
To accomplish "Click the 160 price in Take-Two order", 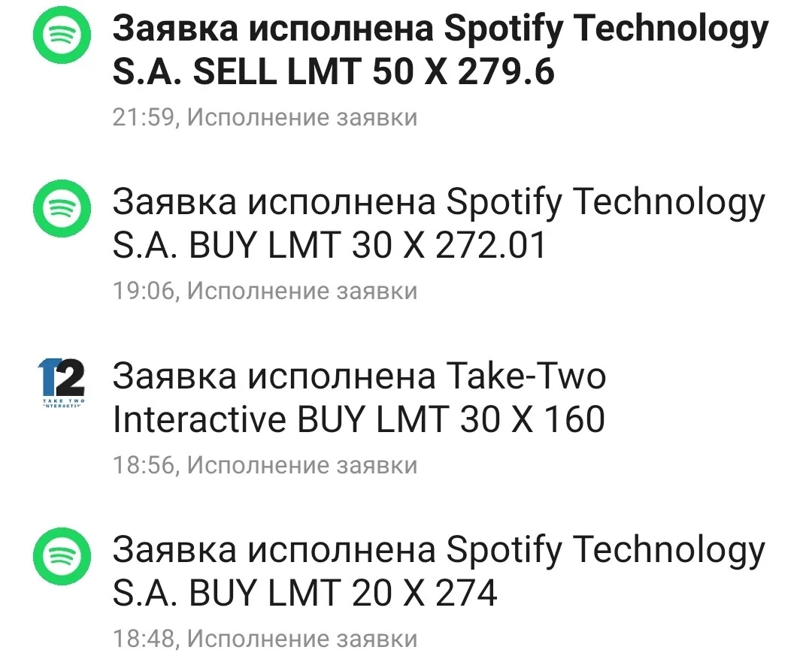I will pyautogui.click(x=574, y=419).
